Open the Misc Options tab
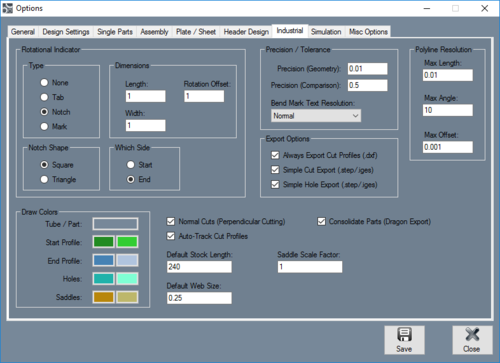Viewport: 500px width, 363px height. click(x=368, y=32)
